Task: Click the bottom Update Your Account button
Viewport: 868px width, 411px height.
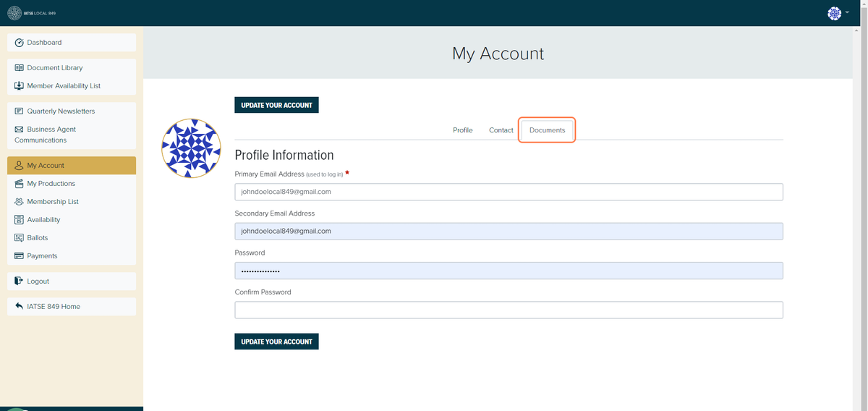Action: tap(276, 342)
